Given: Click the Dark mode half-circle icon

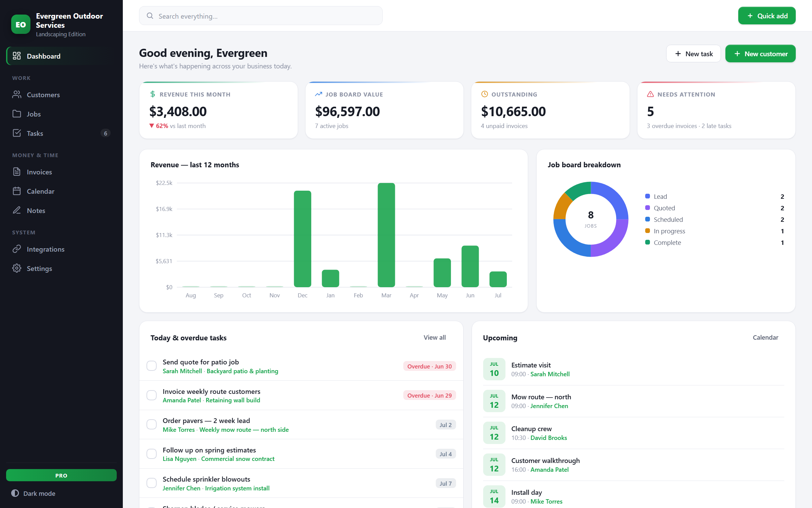Looking at the screenshot, I should click(x=15, y=493).
